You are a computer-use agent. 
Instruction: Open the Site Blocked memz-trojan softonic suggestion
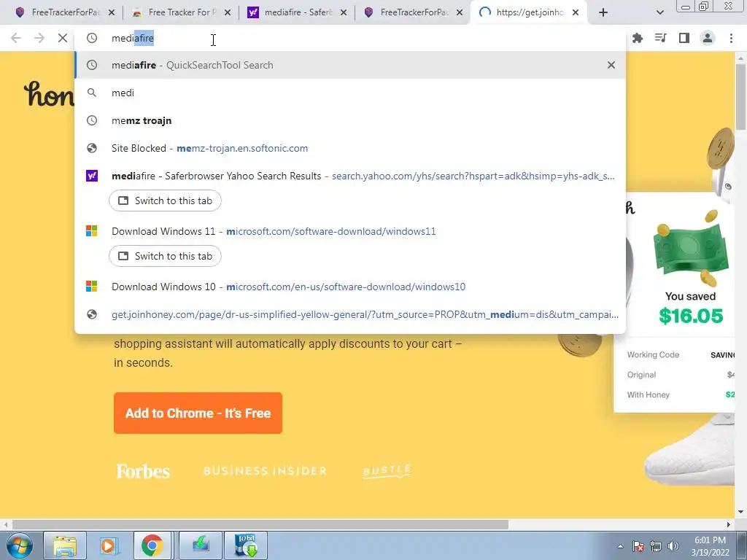point(350,148)
